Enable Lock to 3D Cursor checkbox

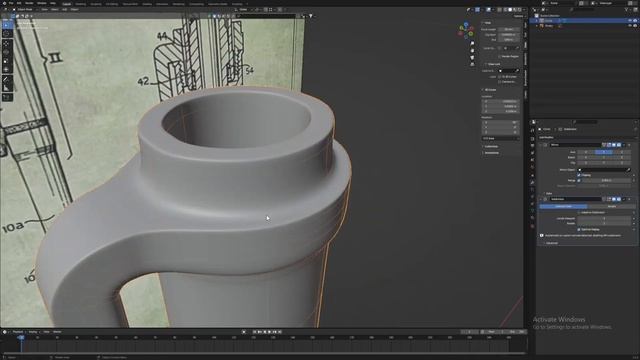[x=499, y=77]
